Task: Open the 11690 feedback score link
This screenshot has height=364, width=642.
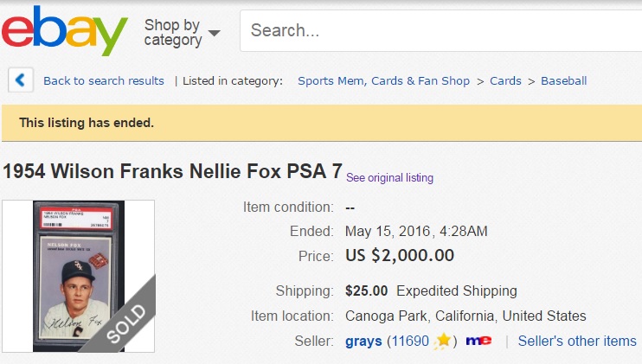Action: pos(409,341)
